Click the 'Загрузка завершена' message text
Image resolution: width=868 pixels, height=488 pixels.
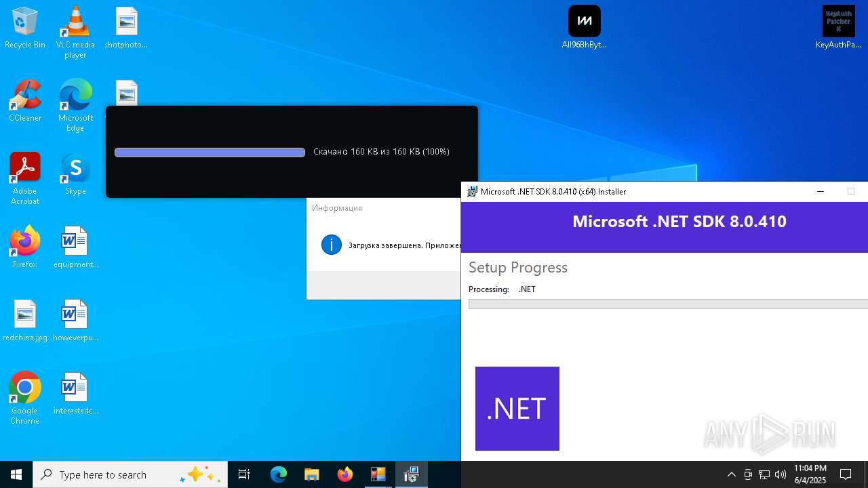[404, 245]
